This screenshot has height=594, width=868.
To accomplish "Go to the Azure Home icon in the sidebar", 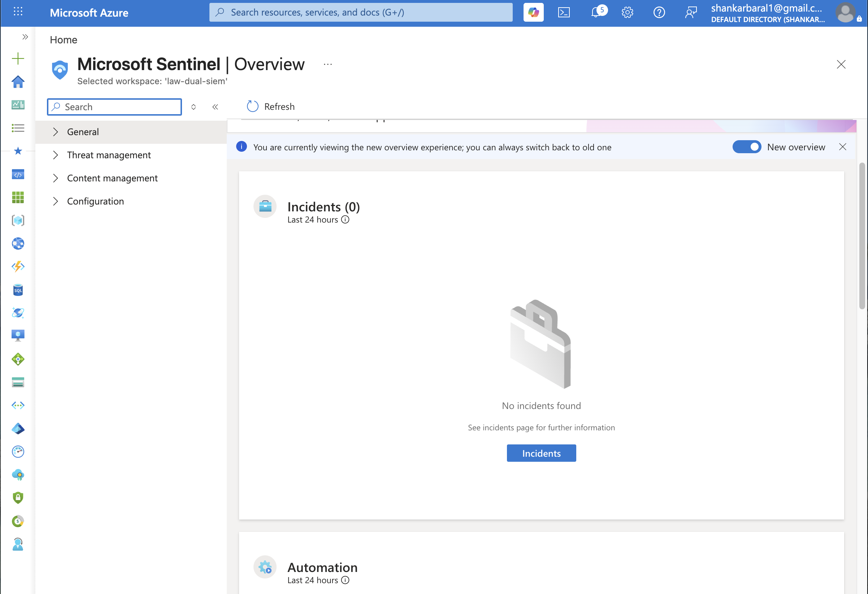I will click(x=18, y=82).
